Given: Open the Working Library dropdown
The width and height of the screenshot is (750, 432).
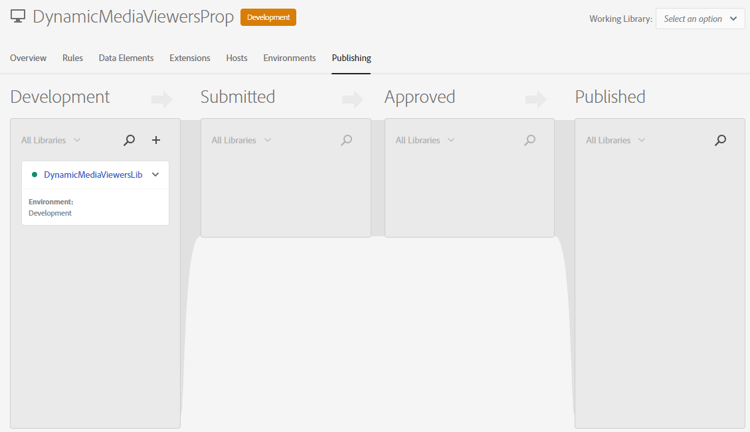Looking at the screenshot, I should (x=700, y=19).
